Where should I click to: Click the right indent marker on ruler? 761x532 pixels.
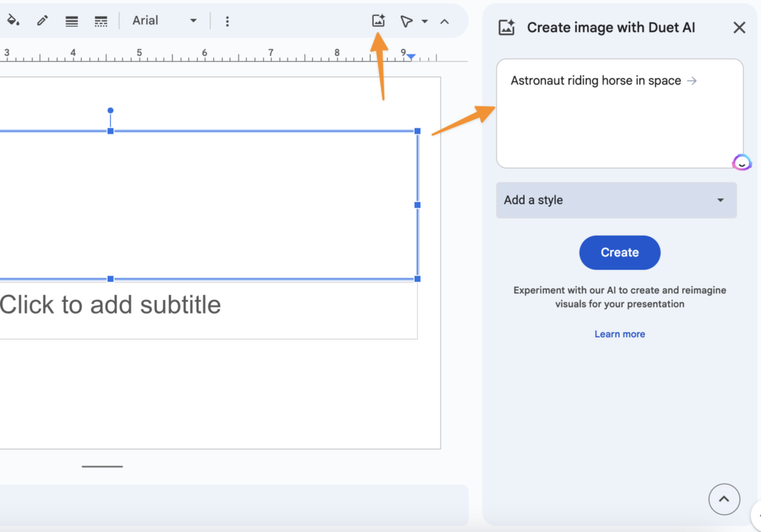[x=411, y=57]
